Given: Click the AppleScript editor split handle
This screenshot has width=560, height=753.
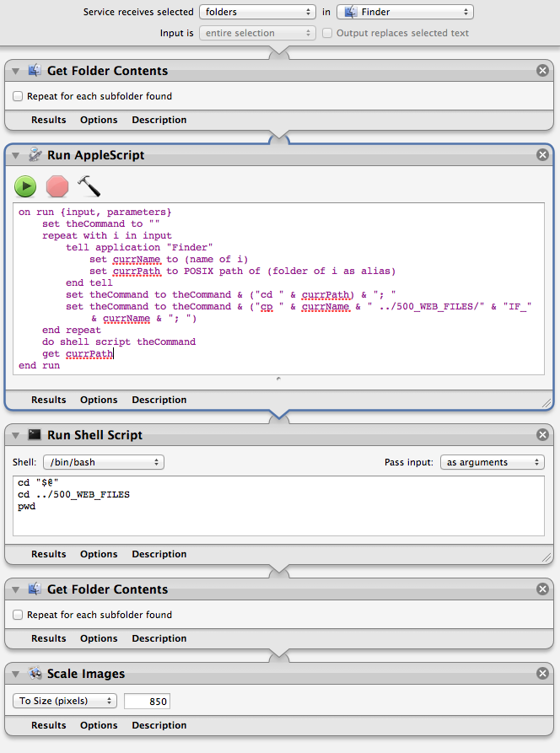Looking at the screenshot, I should [x=278, y=379].
